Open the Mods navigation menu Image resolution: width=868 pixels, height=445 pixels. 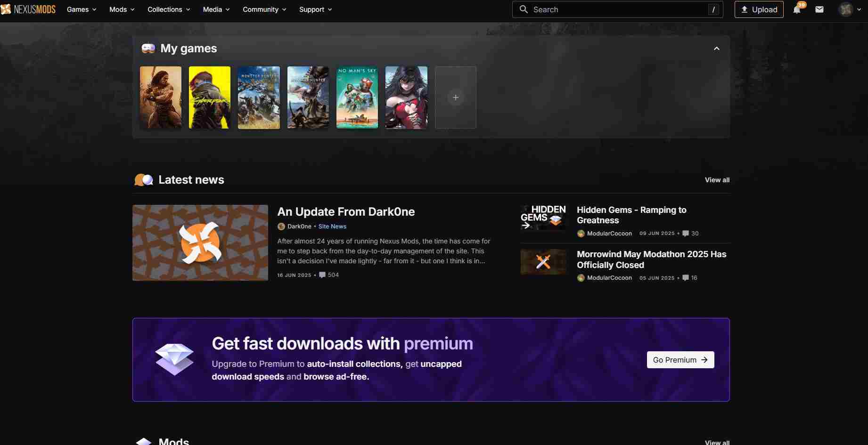click(122, 9)
